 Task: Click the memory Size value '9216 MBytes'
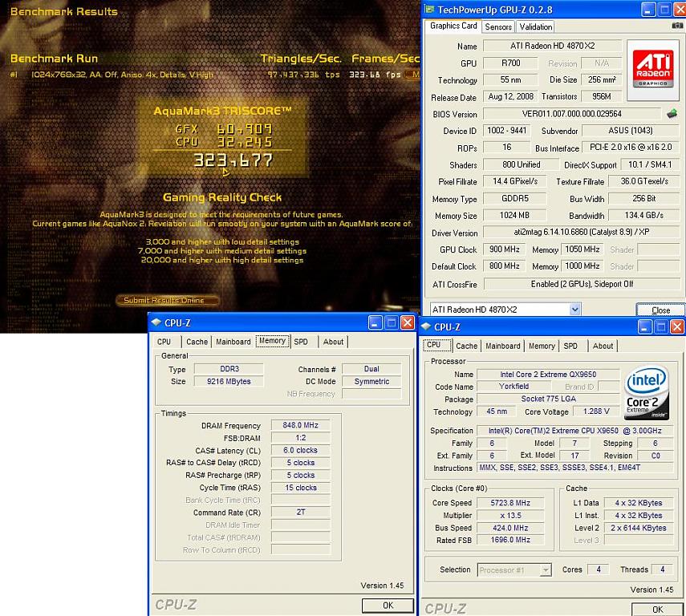tap(229, 382)
